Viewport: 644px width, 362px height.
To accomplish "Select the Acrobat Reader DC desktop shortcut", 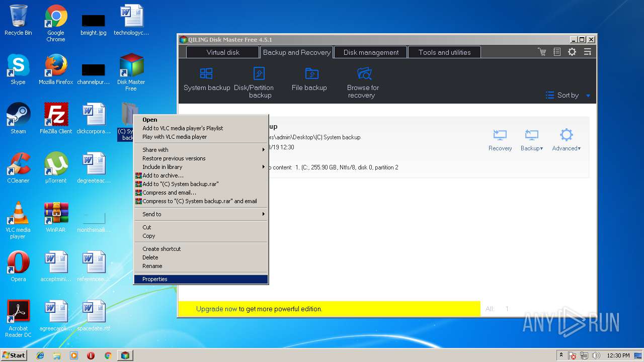I will click(18, 319).
